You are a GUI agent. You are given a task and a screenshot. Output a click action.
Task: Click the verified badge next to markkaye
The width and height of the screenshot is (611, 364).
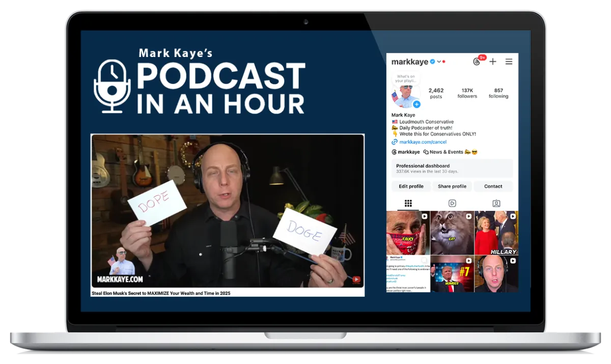tap(432, 62)
